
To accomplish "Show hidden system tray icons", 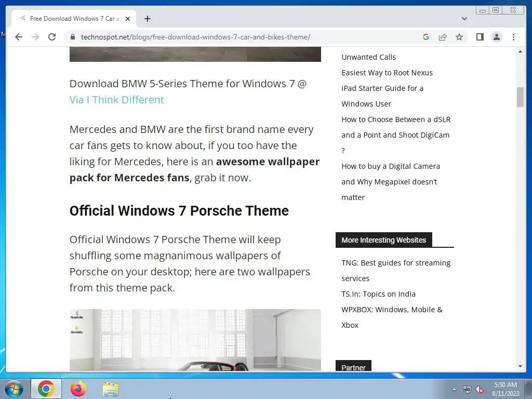I will coord(454,389).
